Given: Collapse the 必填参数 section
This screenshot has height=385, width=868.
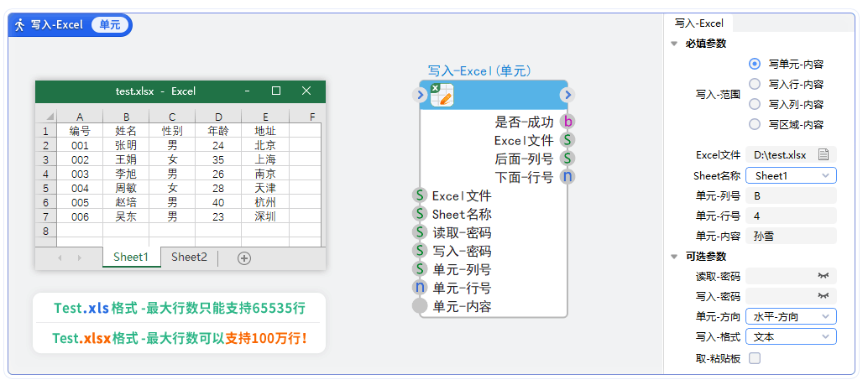Looking at the screenshot, I should (674, 44).
